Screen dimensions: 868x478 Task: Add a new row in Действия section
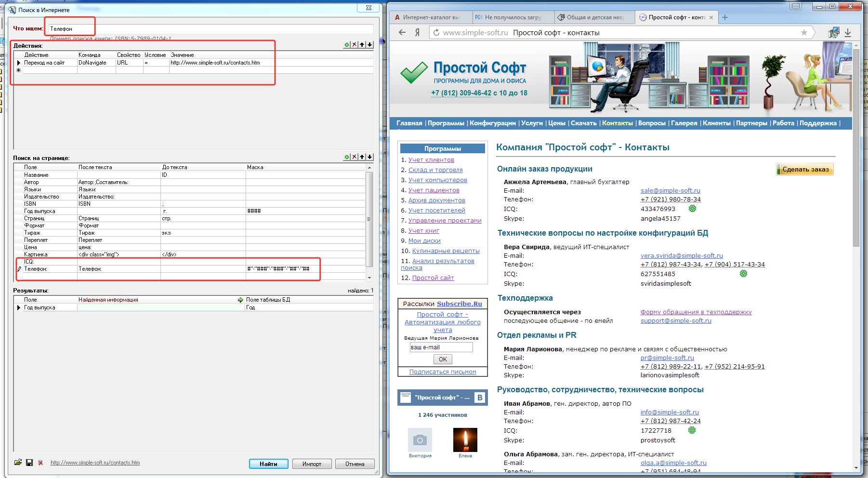[x=346, y=45]
